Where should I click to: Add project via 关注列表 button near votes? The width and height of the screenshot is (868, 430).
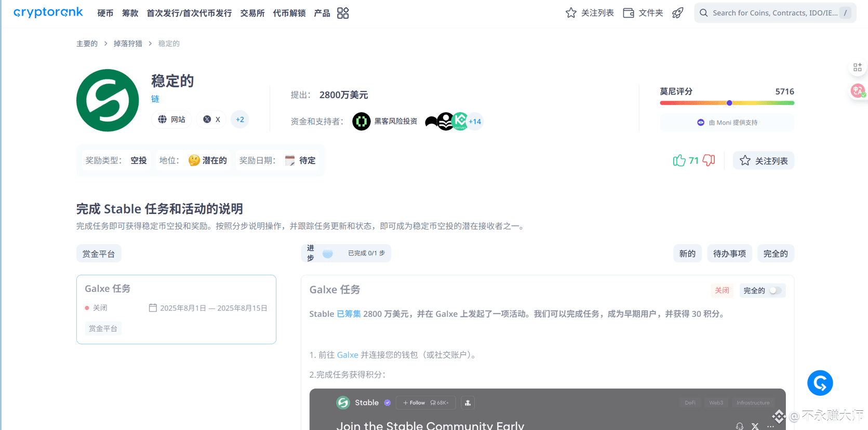click(764, 160)
